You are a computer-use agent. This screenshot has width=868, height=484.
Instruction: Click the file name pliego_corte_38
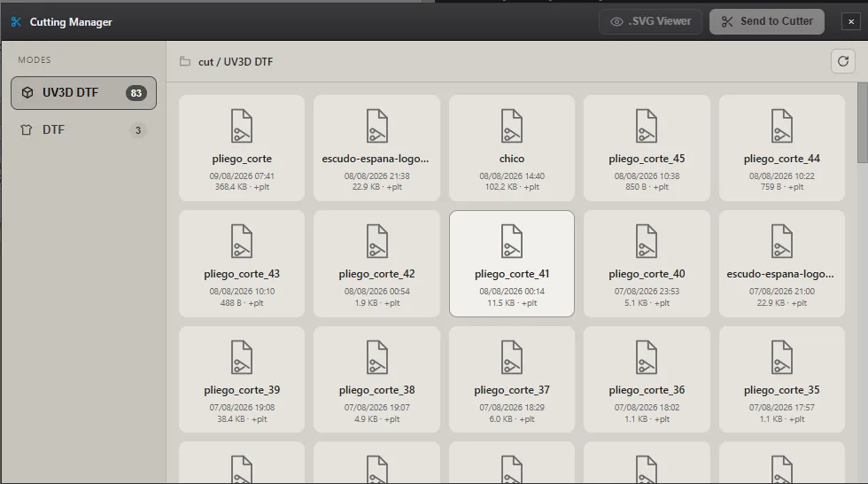[x=377, y=390]
